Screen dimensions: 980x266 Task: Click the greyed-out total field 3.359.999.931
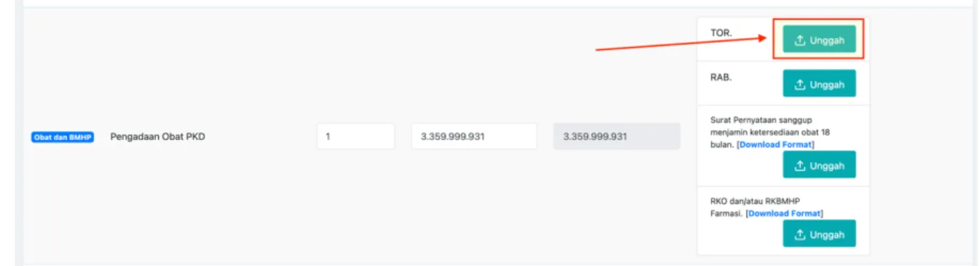[617, 137]
